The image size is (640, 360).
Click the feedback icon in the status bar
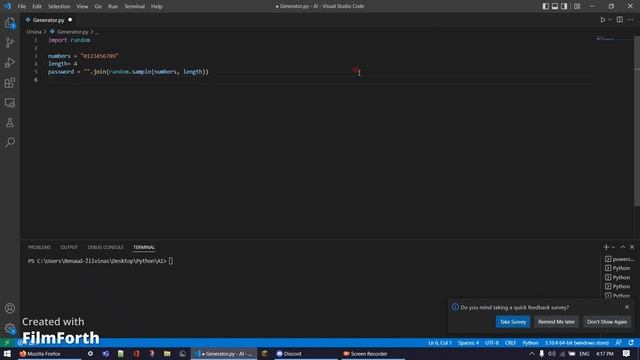click(618, 343)
